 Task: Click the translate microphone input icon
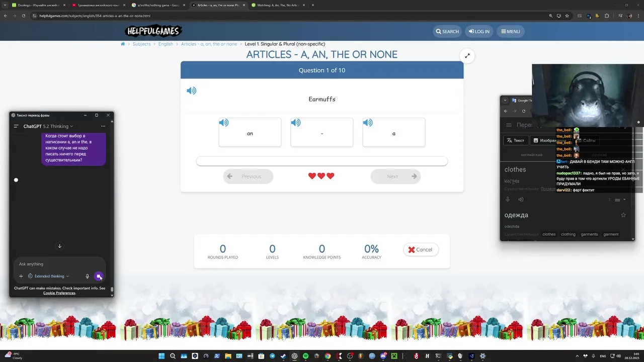click(508, 200)
